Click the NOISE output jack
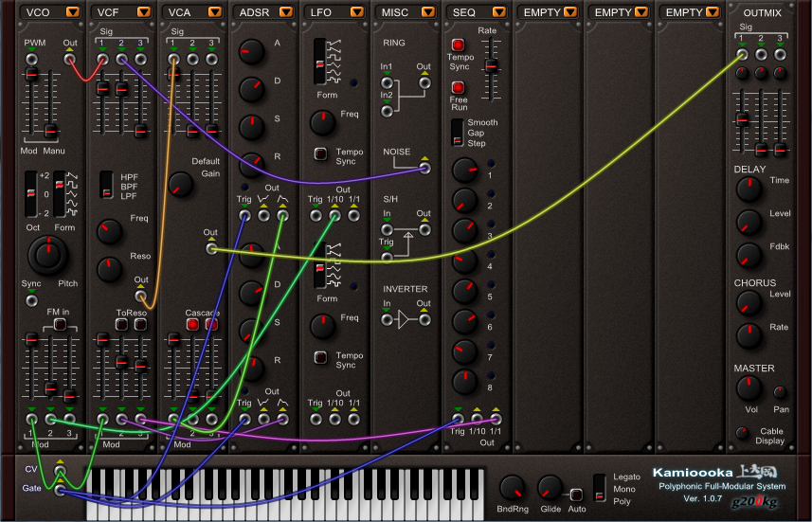Viewport: 812px width, 522px height. click(424, 169)
